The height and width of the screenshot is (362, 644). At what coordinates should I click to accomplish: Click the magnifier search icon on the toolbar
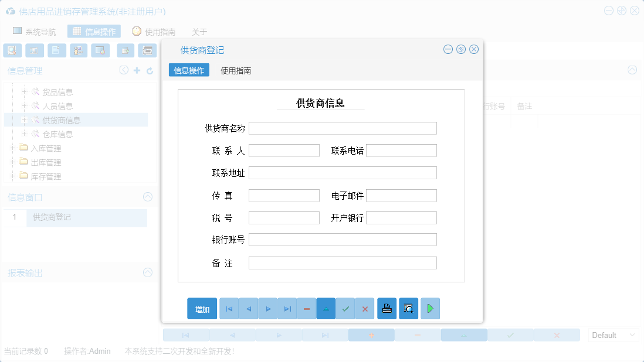12,50
